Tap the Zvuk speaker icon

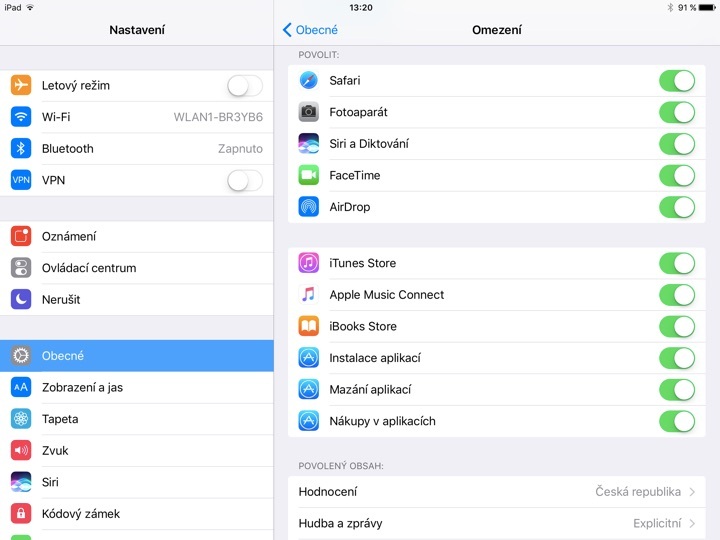coord(21,451)
